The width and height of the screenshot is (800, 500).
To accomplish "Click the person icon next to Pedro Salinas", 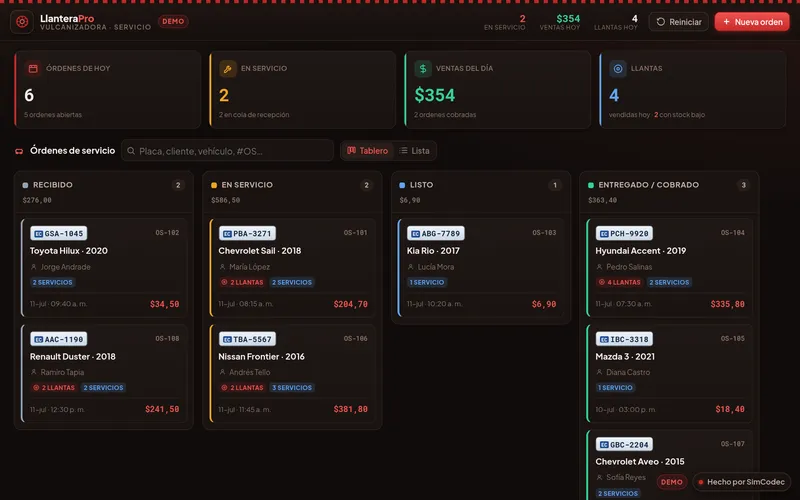I will point(599,267).
